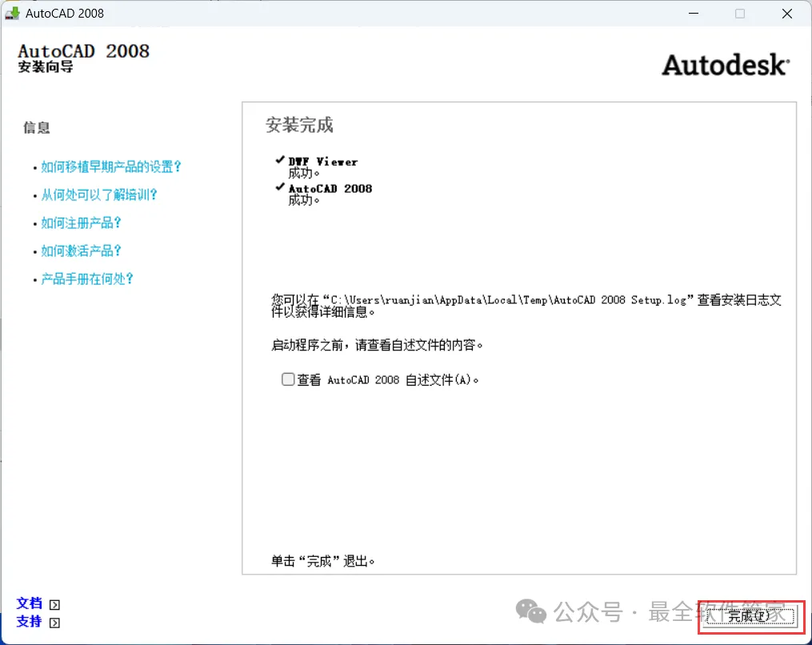The width and height of the screenshot is (812, 645).
Task: Open link 如何移植早期产品的设置?
Action: (111, 166)
